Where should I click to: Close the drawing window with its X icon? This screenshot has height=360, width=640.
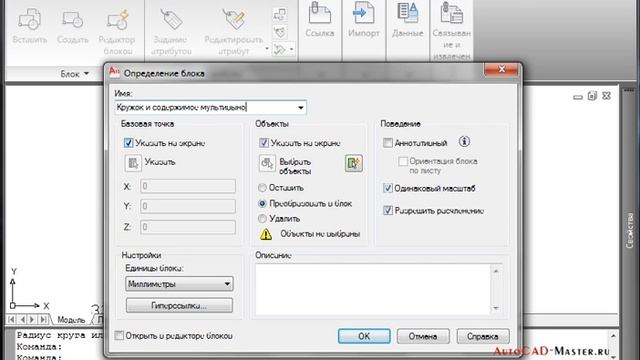coord(607,96)
